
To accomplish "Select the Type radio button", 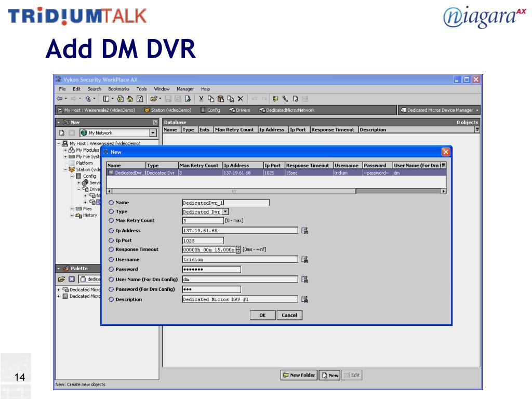I will coord(111,211).
